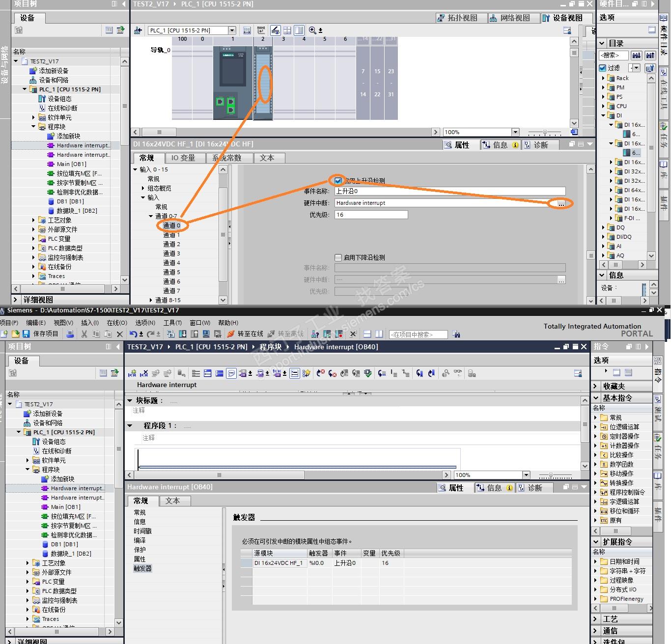Expand 位逻辑运算 in basic instructions
This screenshot has width=671, height=644.
[596, 427]
